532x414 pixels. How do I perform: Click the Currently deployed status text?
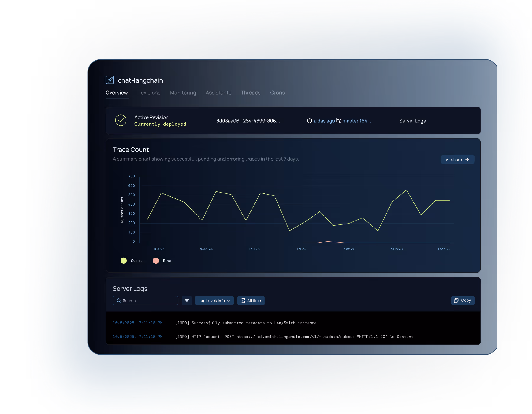(160, 124)
